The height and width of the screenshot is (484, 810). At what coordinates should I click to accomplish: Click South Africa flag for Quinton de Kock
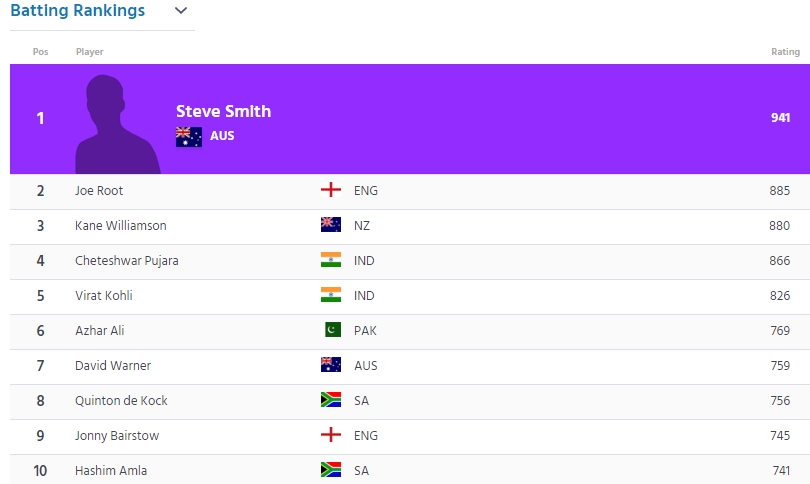[x=330, y=400]
